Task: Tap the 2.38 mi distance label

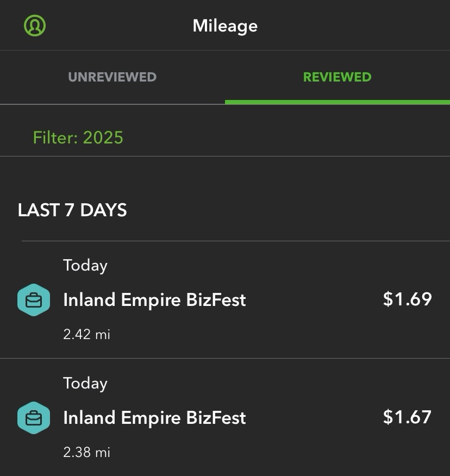Action: click(x=86, y=452)
